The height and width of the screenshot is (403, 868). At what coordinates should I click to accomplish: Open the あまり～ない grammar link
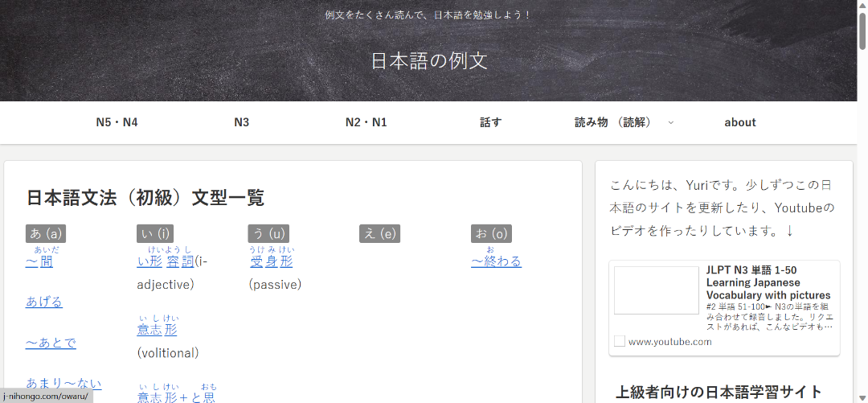coord(63,384)
